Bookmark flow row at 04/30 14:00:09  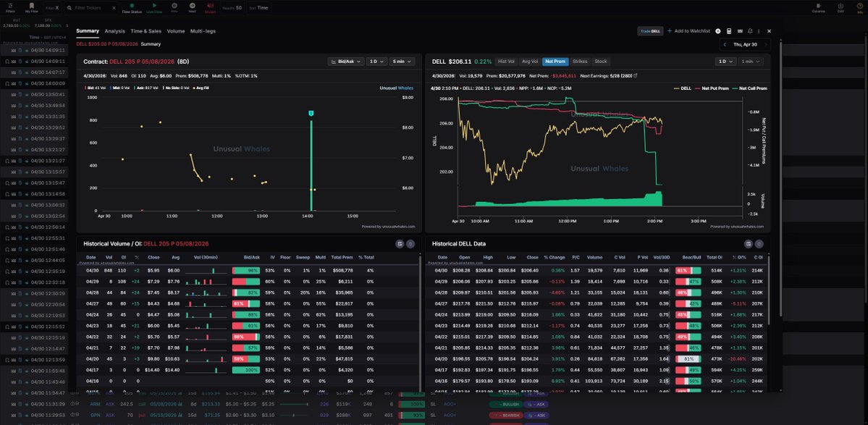8,83
